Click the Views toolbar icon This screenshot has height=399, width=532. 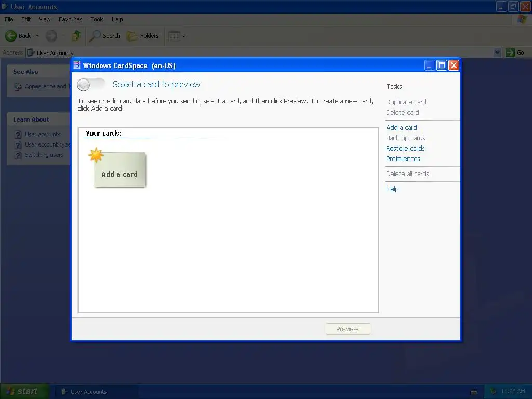pos(174,36)
